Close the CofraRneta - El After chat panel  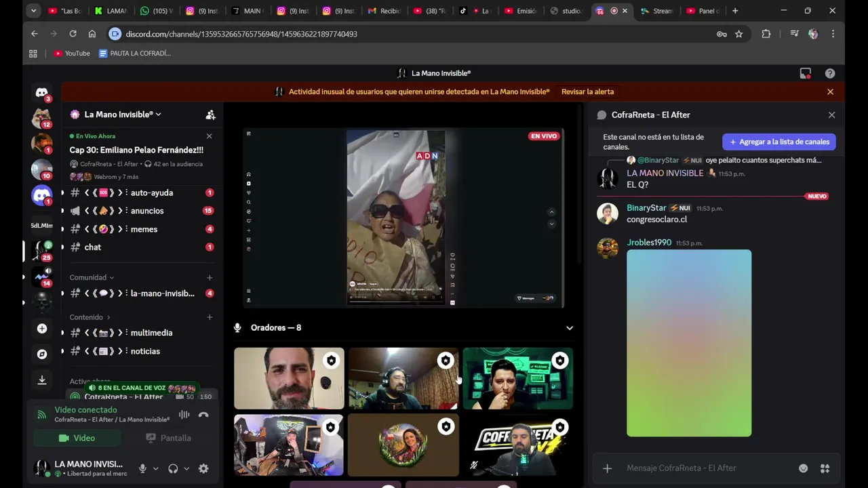(x=831, y=115)
